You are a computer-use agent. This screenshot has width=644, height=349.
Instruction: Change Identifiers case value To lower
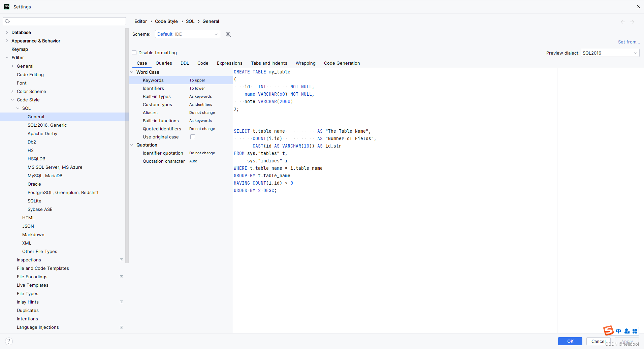(x=197, y=88)
